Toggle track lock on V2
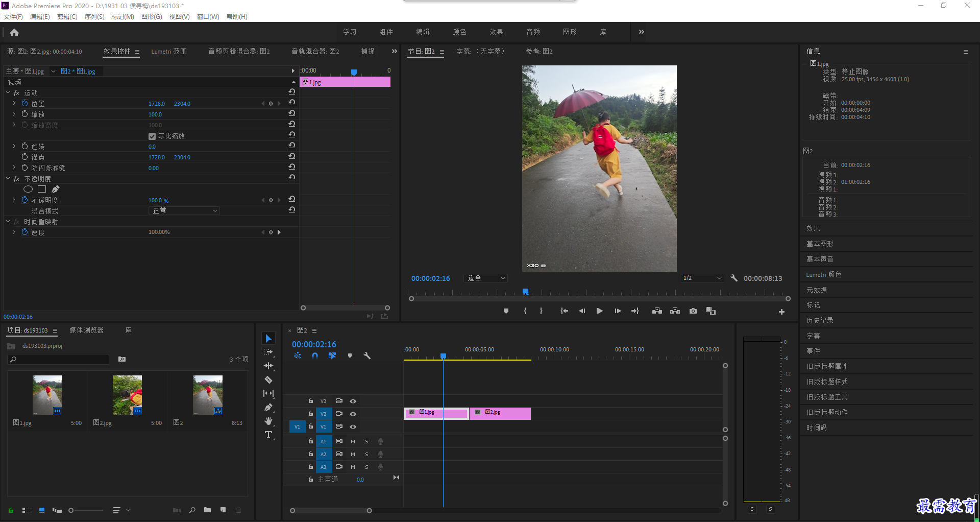 click(x=310, y=414)
